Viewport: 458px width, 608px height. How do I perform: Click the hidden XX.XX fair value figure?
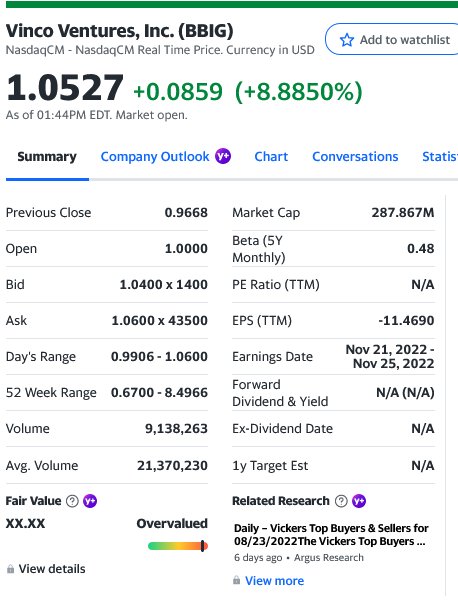[x=26, y=523]
